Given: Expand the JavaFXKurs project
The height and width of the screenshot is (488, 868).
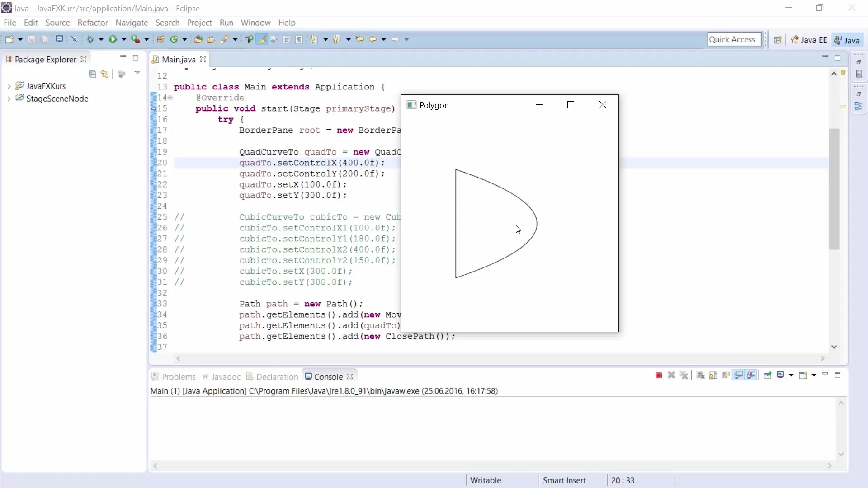Looking at the screenshot, I should tap(9, 86).
